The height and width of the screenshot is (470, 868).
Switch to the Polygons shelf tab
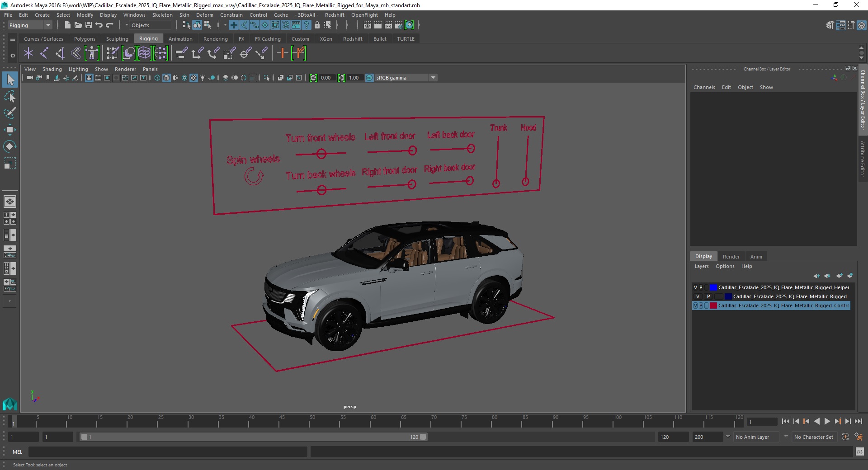(85, 39)
